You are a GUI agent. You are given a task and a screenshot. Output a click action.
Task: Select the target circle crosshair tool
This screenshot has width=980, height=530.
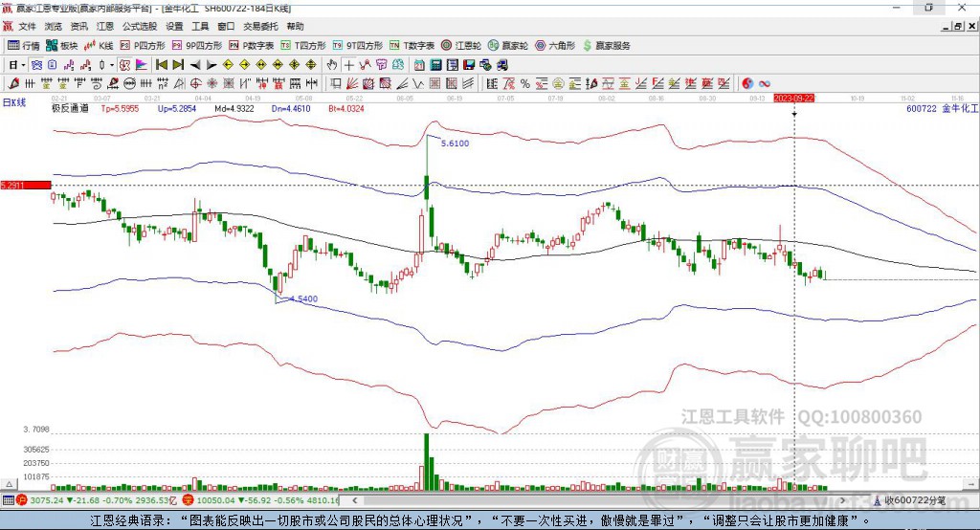(195, 84)
